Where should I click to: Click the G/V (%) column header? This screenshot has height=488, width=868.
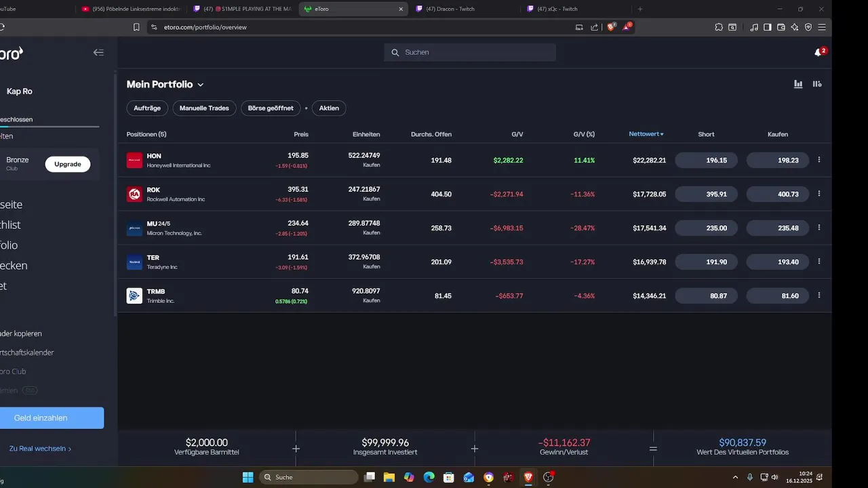(584, 134)
